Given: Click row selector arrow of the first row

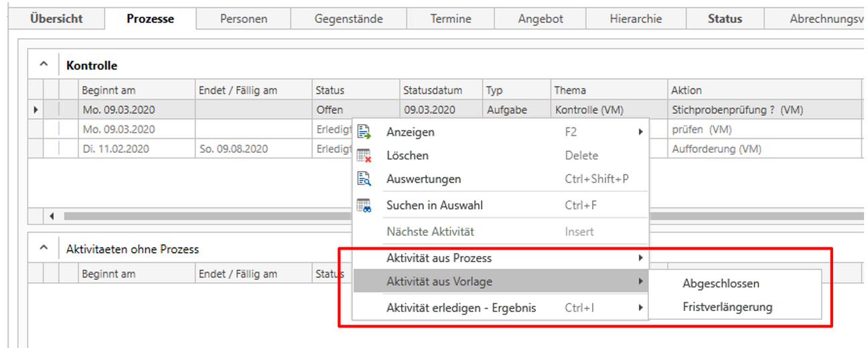Looking at the screenshot, I should click(x=35, y=110).
